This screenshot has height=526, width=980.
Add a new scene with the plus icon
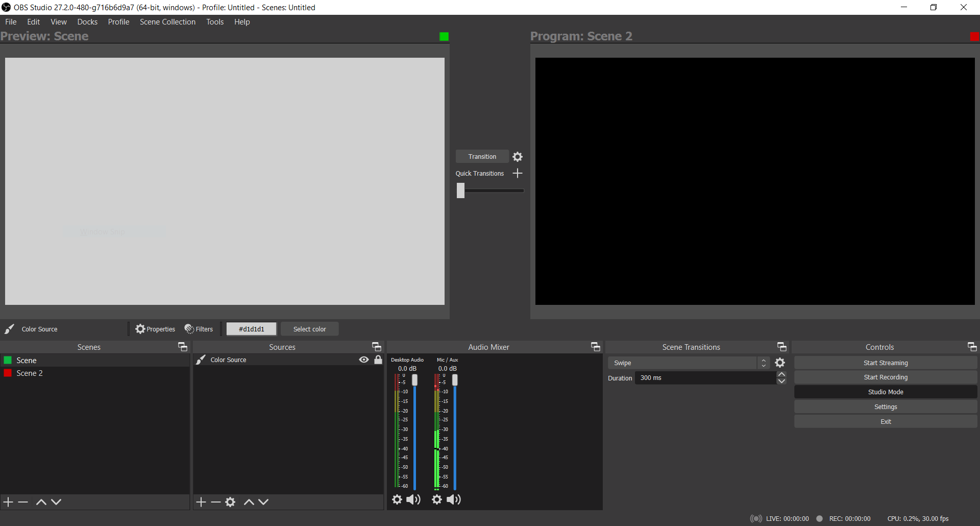tap(8, 501)
